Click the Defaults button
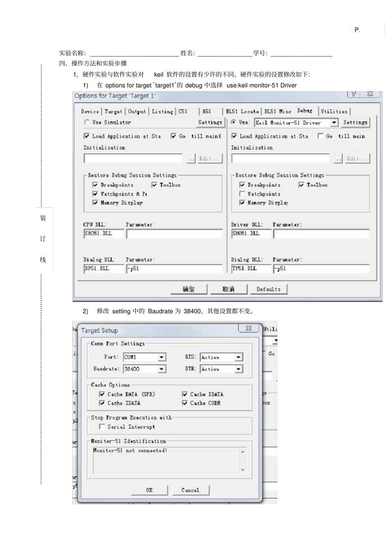 click(x=269, y=289)
